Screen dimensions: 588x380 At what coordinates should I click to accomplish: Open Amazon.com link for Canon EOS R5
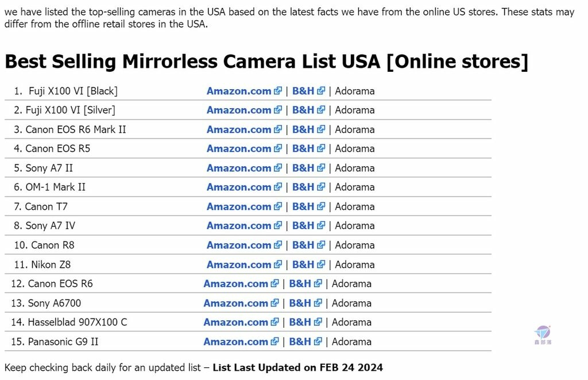pos(239,149)
